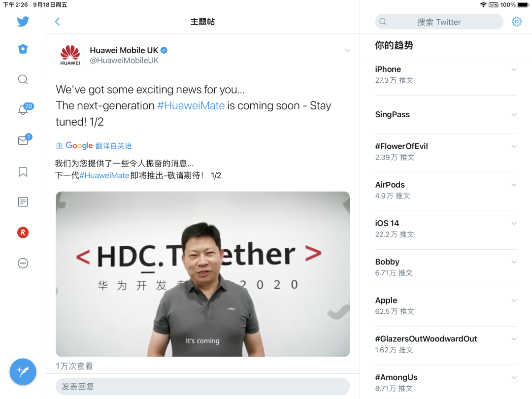Open the Bookmarks icon
The image size is (532, 399).
(23, 172)
